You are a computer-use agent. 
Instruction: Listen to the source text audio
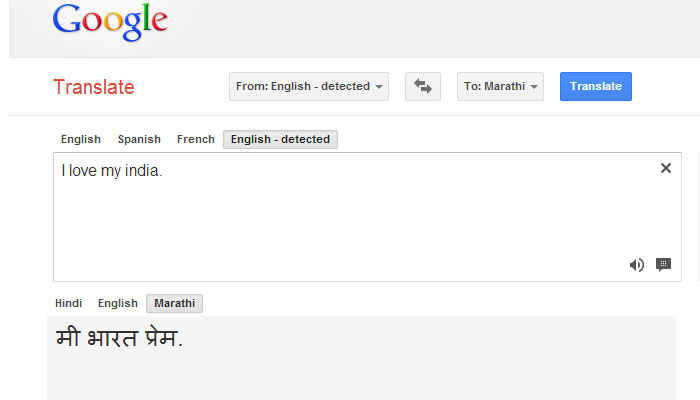[636, 265]
